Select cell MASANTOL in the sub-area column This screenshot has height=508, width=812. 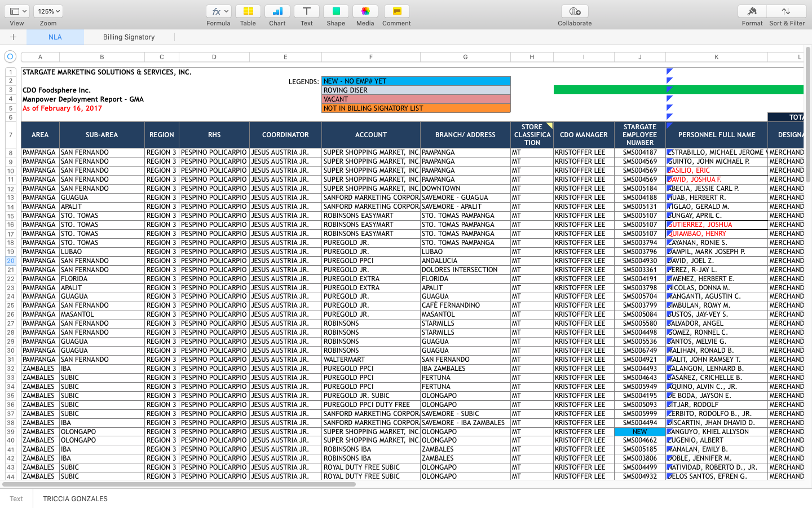(102, 314)
